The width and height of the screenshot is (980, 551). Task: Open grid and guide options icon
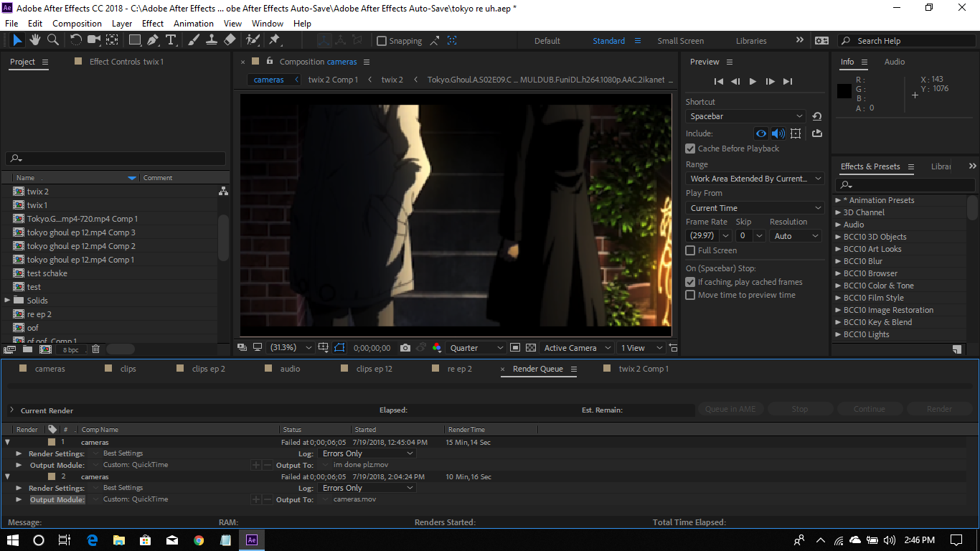point(324,348)
